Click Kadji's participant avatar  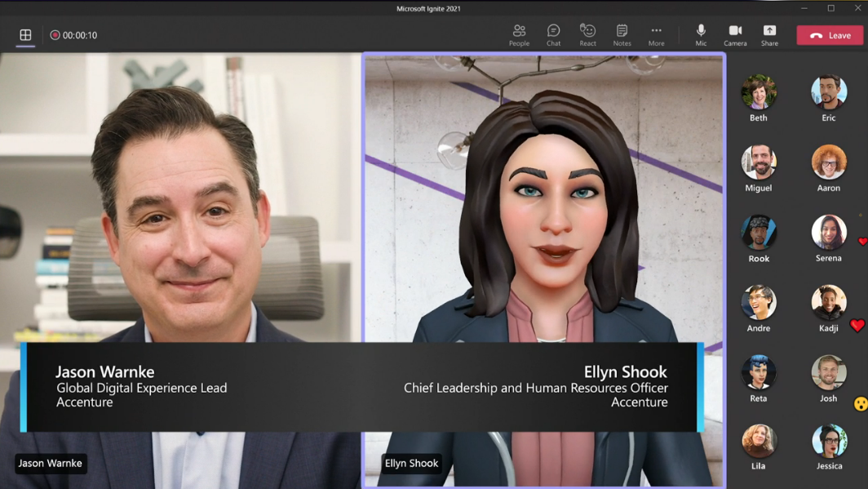(x=829, y=303)
